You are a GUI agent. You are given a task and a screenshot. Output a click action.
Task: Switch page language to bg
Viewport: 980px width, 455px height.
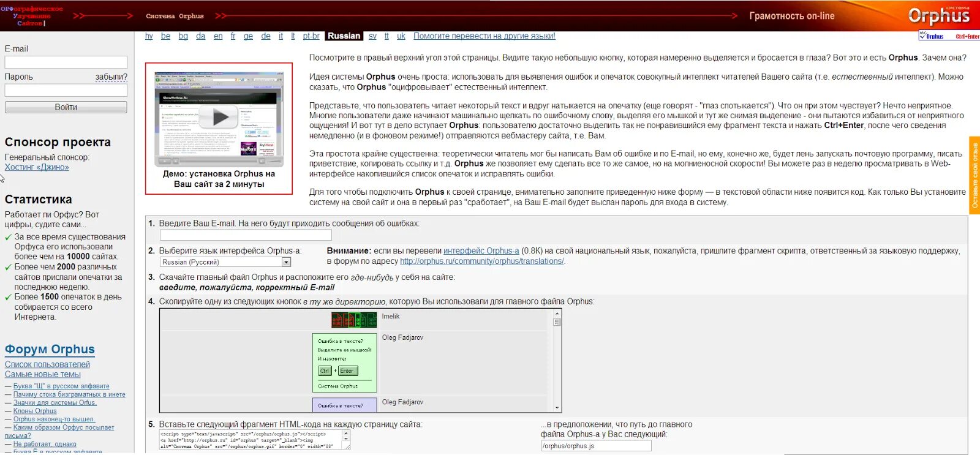coord(183,36)
